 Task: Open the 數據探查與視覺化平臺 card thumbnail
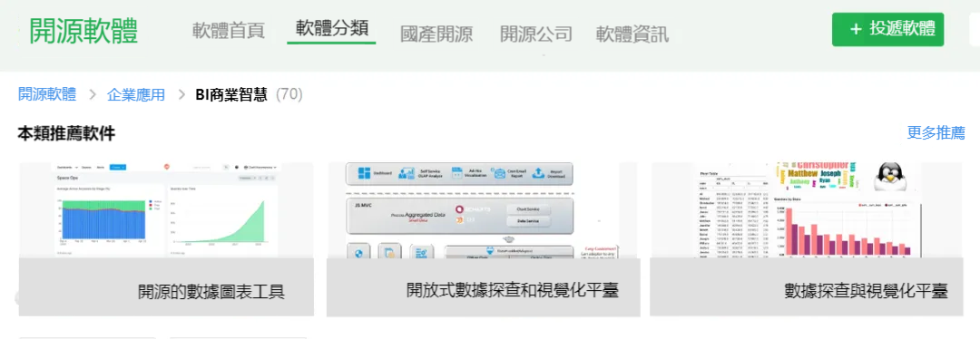tap(807, 209)
